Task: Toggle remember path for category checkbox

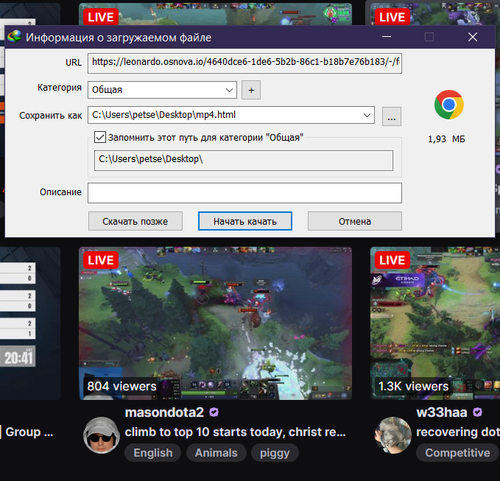Action: 100,137
